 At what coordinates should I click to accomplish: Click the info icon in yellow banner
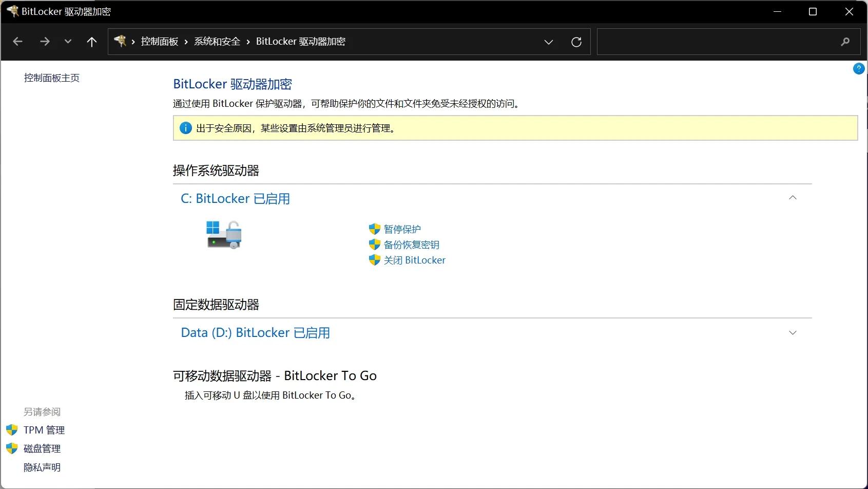pos(185,128)
